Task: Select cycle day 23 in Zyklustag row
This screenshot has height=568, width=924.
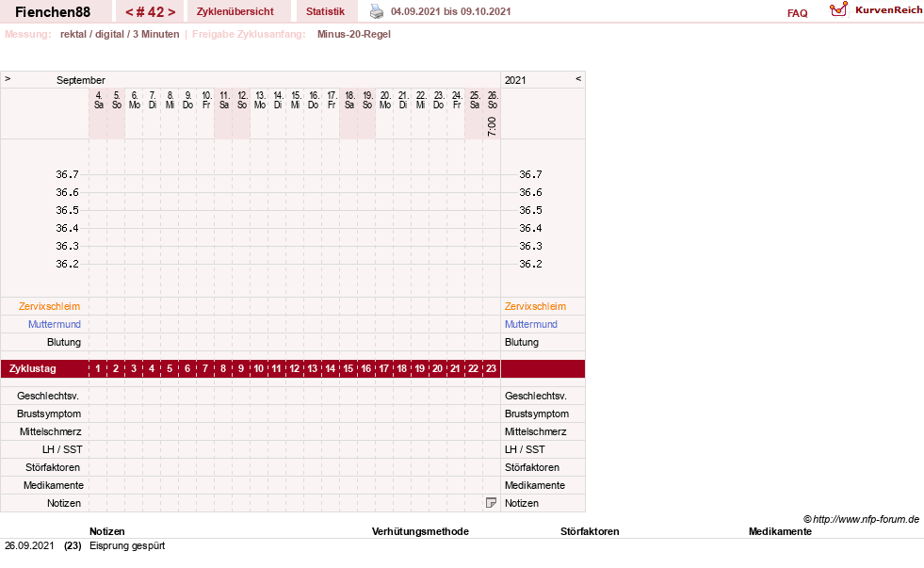Action: (x=491, y=368)
